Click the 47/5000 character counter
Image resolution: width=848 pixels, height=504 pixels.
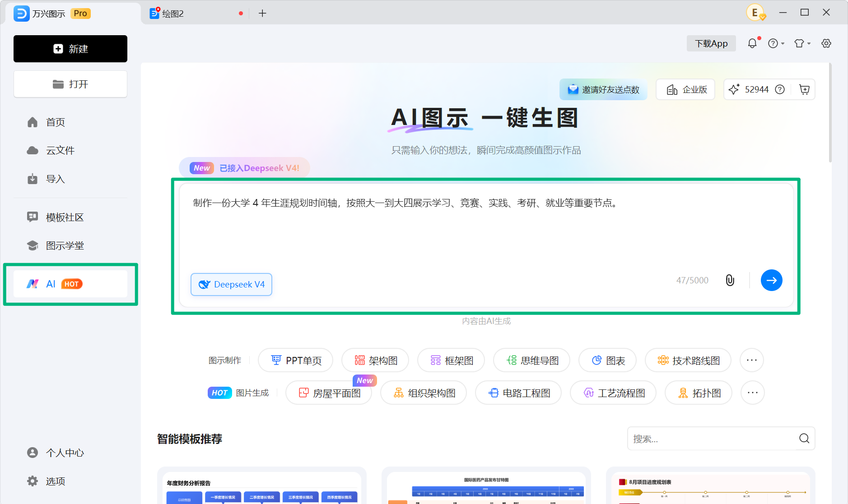[x=692, y=280]
